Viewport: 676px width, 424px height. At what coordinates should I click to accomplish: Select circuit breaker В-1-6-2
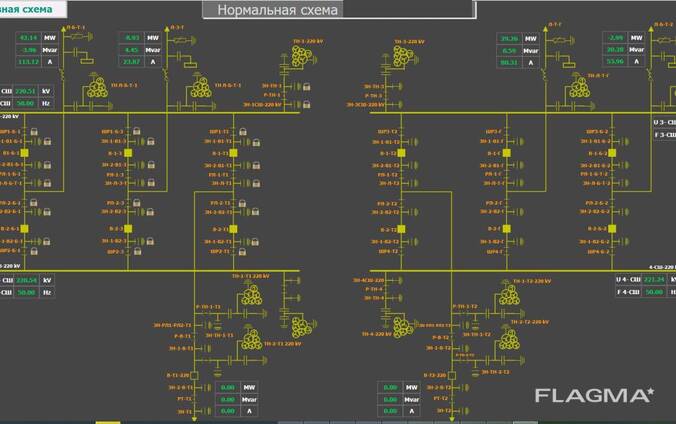[612, 153]
